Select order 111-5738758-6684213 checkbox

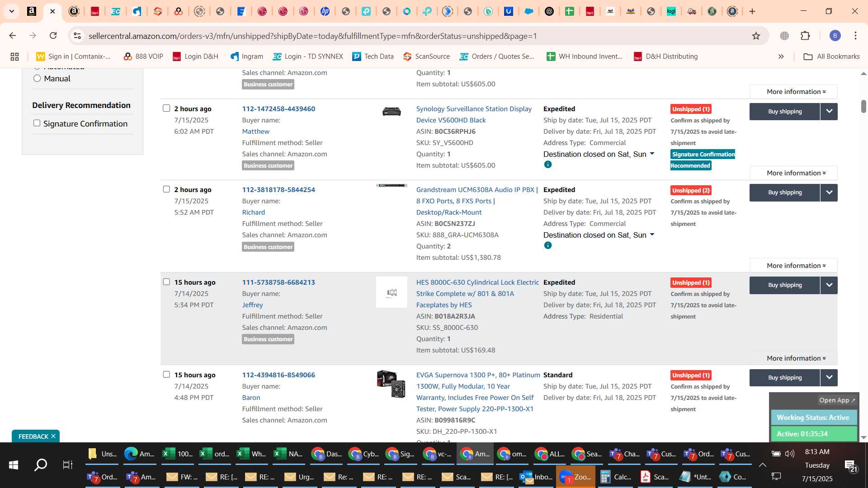point(166,282)
